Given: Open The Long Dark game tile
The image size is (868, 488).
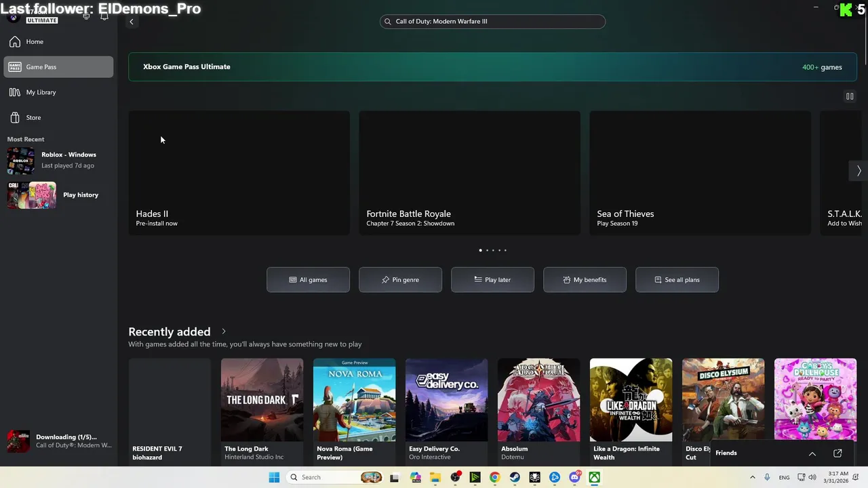Looking at the screenshot, I should click(x=262, y=411).
